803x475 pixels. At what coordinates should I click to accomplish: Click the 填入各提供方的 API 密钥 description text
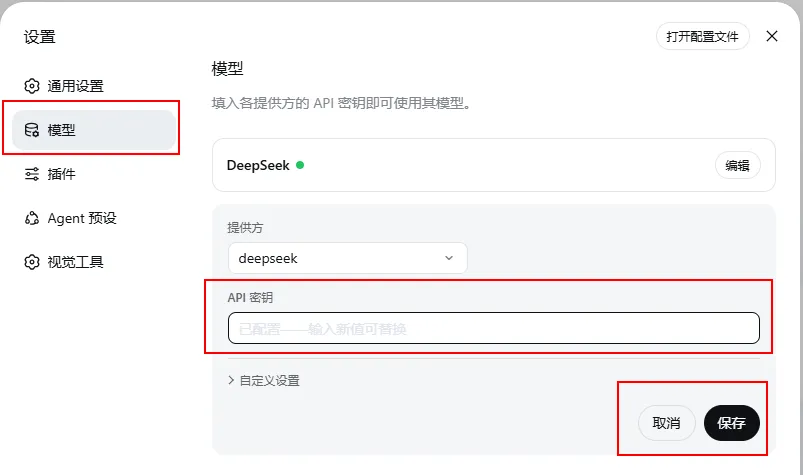point(341,103)
